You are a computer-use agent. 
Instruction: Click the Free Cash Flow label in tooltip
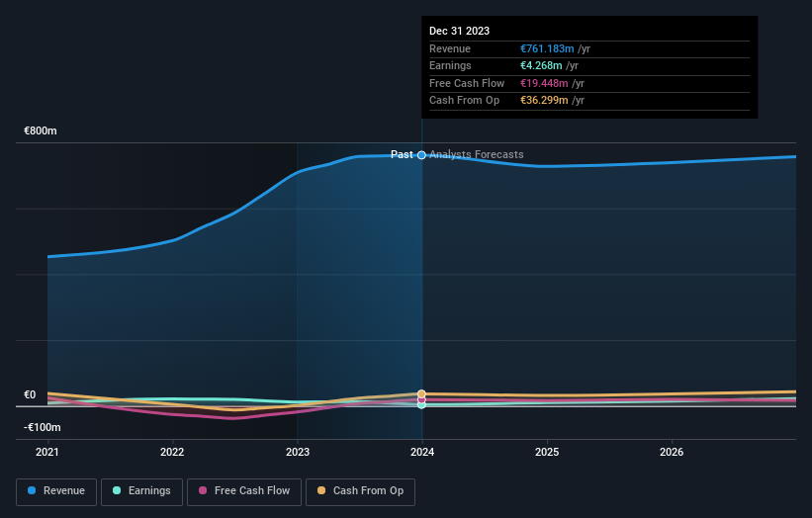point(467,83)
